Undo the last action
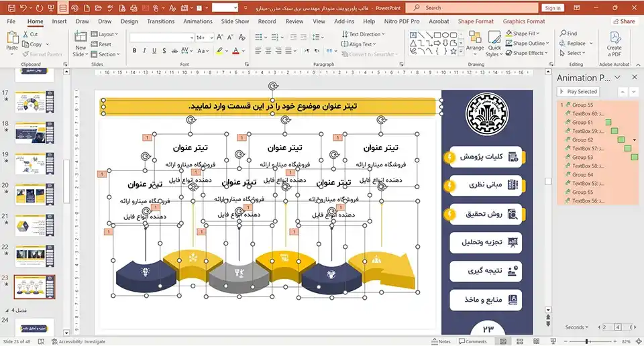 (23, 8)
